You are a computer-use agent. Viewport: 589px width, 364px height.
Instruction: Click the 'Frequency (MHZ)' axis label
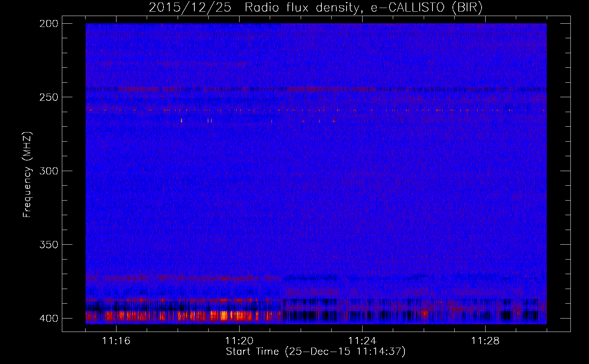coord(27,175)
